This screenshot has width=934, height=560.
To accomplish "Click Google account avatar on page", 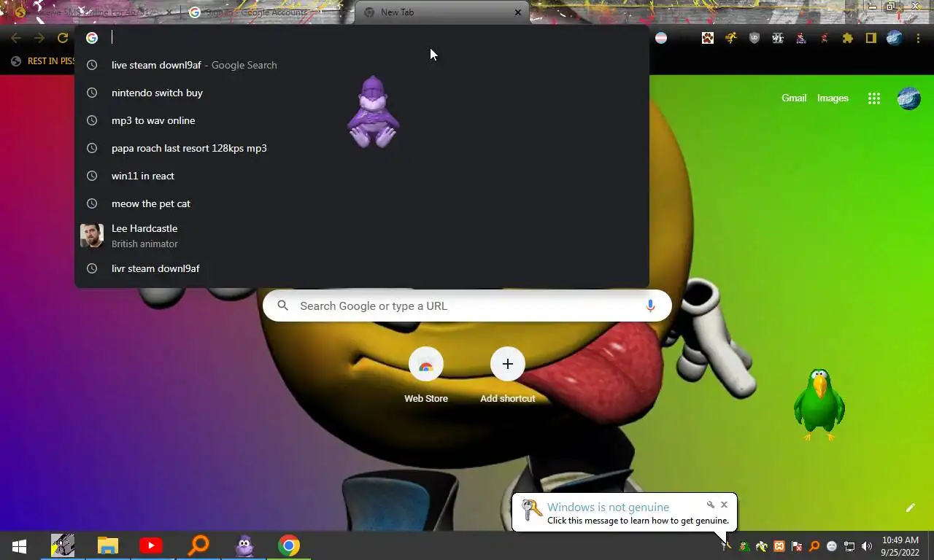I will (x=908, y=98).
